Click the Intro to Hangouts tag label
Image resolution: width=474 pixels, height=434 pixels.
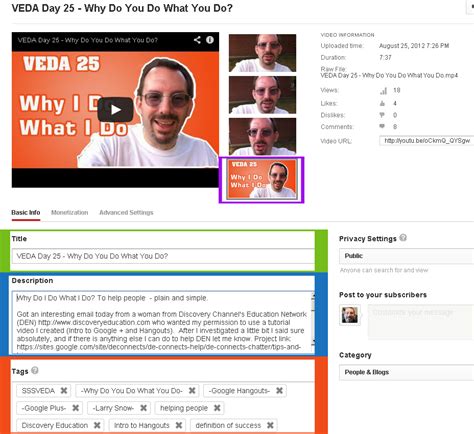click(x=142, y=425)
